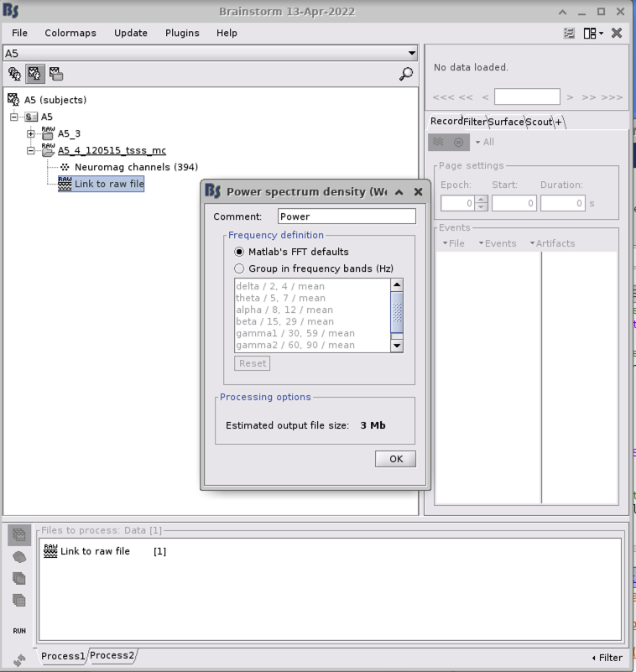Toggle the wave display mode icon
Viewport: 636px width, 672px height.
coord(438,142)
